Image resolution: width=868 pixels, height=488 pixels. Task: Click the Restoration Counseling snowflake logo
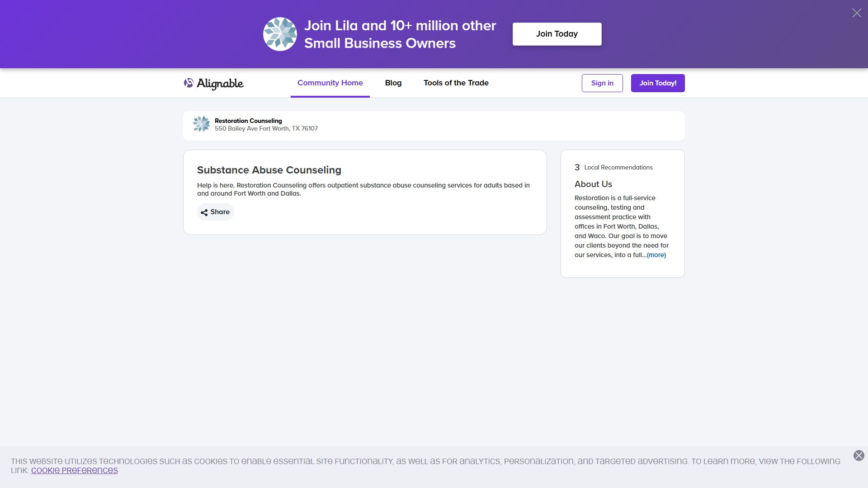click(201, 124)
